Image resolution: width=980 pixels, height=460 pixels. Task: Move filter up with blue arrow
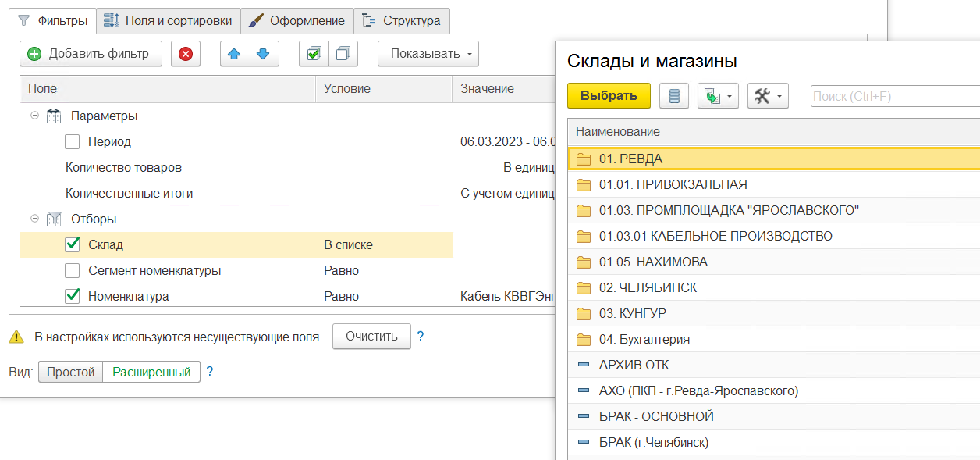pyautogui.click(x=235, y=54)
